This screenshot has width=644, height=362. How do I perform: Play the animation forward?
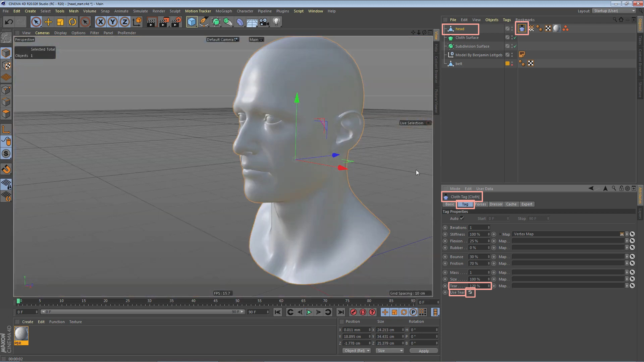coord(309,312)
